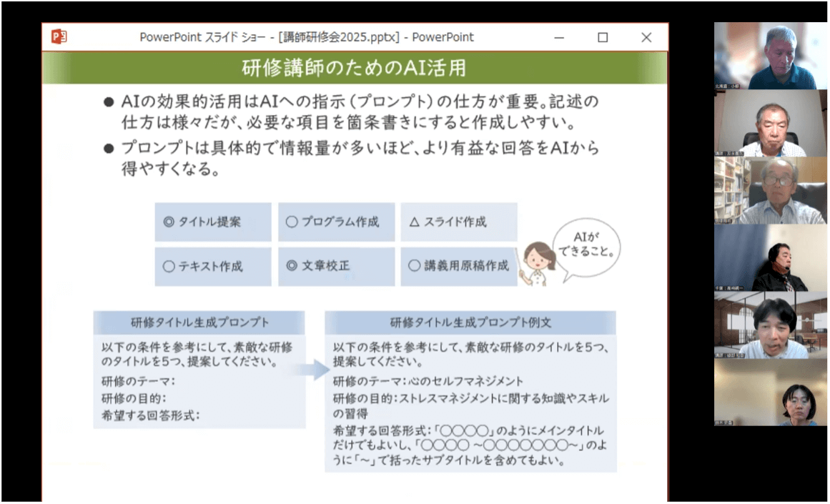Click the slide title 研修講師のためのAI活用
Screen dimensions: 830x504
(x=355, y=68)
